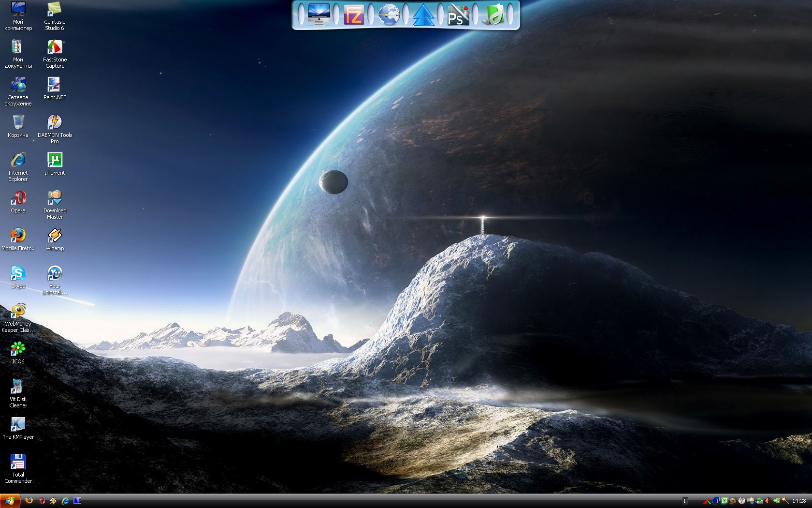Open the Download Master shortcut
The height and width of the screenshot is (508, 812).
[x=55, y=205]
